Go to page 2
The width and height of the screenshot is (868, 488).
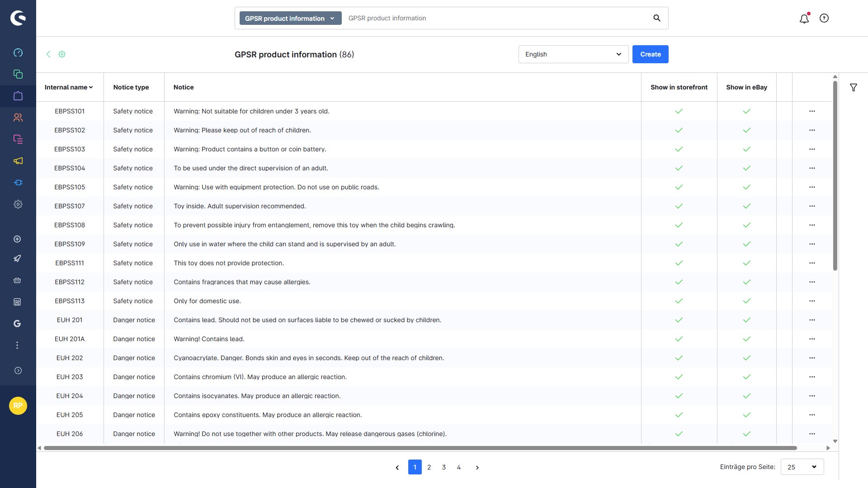(x=429, y=467)
